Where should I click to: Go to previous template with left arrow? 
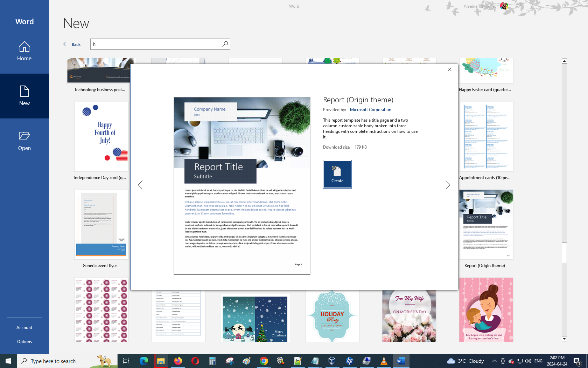pos(143,185)
